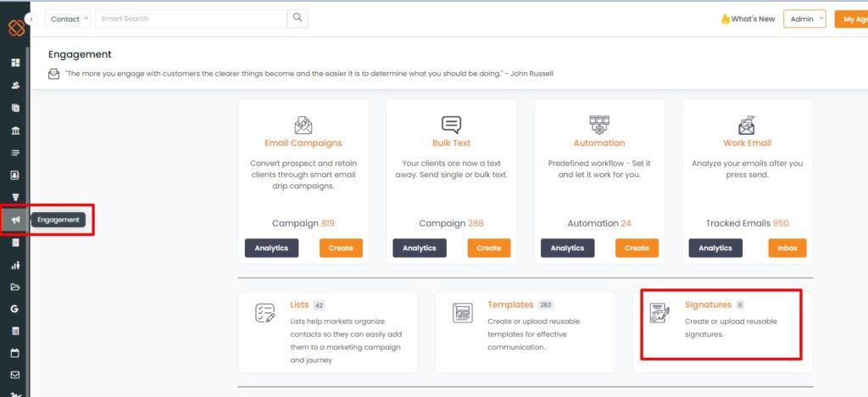Click Create under Automation
The height and width of the screenshot is (397, 868).
637,248
